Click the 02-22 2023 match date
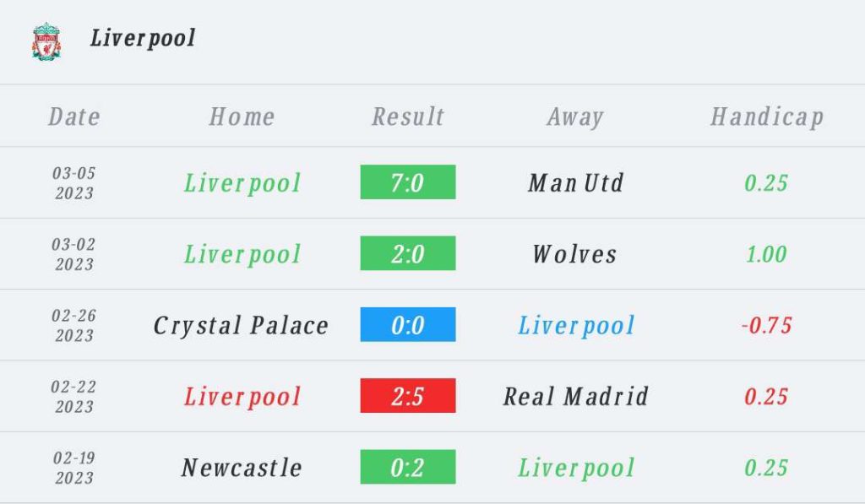Viewport: 865px width, 504px height. click(x=74, y=397)
